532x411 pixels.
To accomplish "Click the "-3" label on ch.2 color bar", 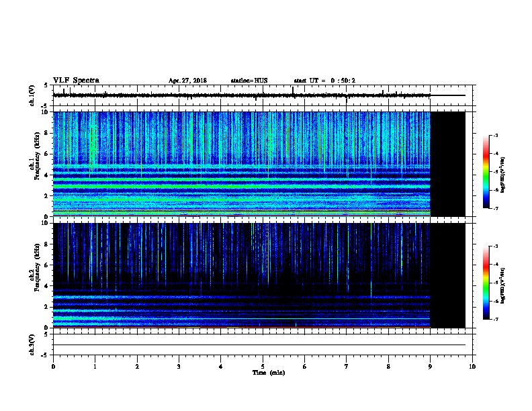I will (x=495, y=246).
